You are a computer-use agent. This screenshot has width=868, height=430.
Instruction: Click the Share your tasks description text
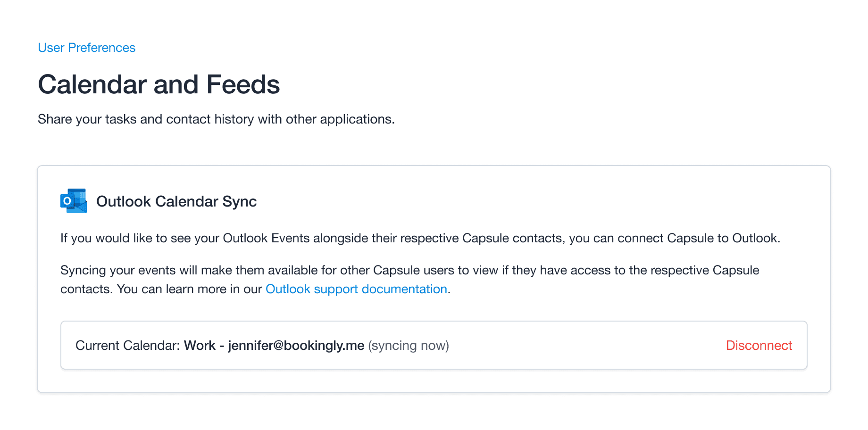[216, 119]
